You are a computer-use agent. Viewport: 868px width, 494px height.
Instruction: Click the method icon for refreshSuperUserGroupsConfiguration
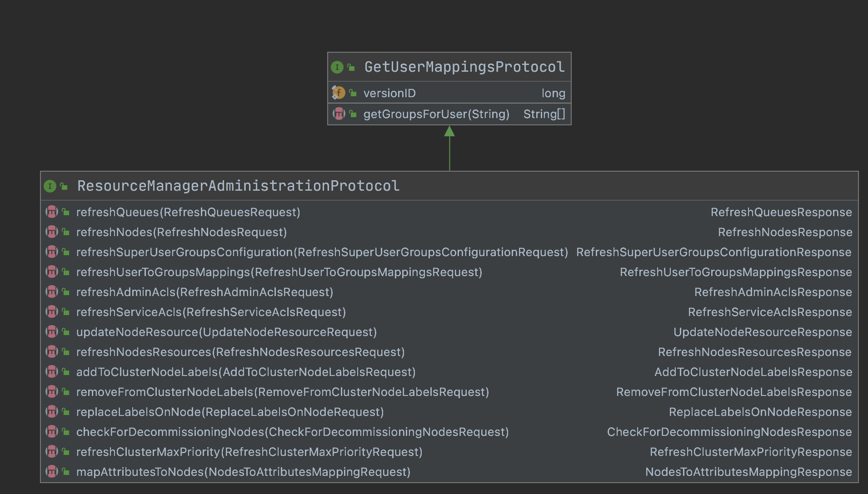pyautogui.click(x=52, y=252)
